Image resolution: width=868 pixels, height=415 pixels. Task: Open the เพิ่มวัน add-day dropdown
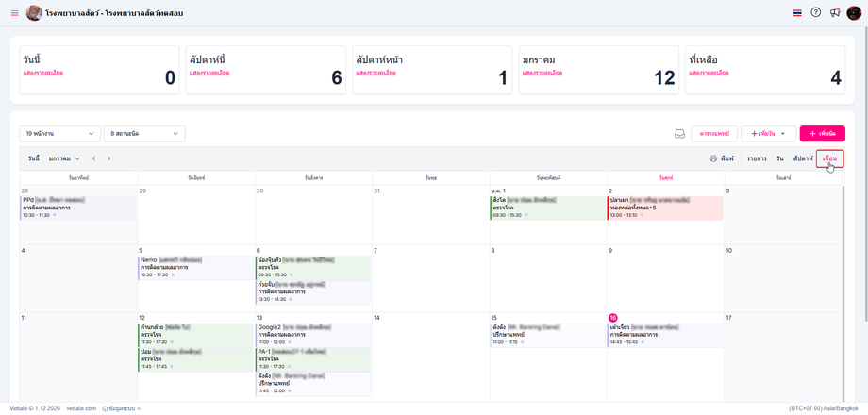coord(768,134)
